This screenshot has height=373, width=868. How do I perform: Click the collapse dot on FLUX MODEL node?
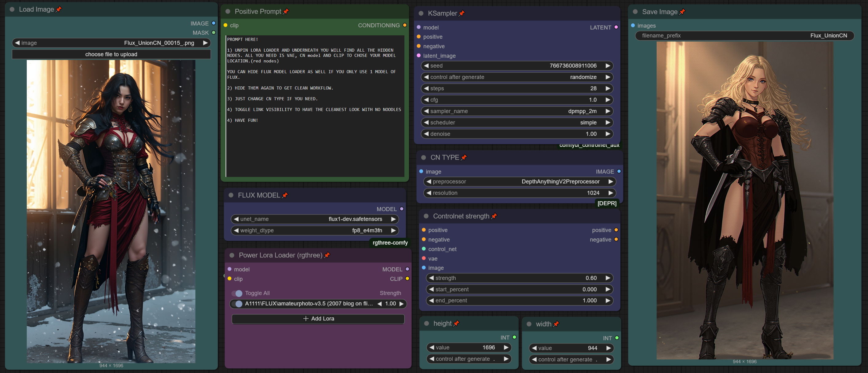(x=231, y=195)
